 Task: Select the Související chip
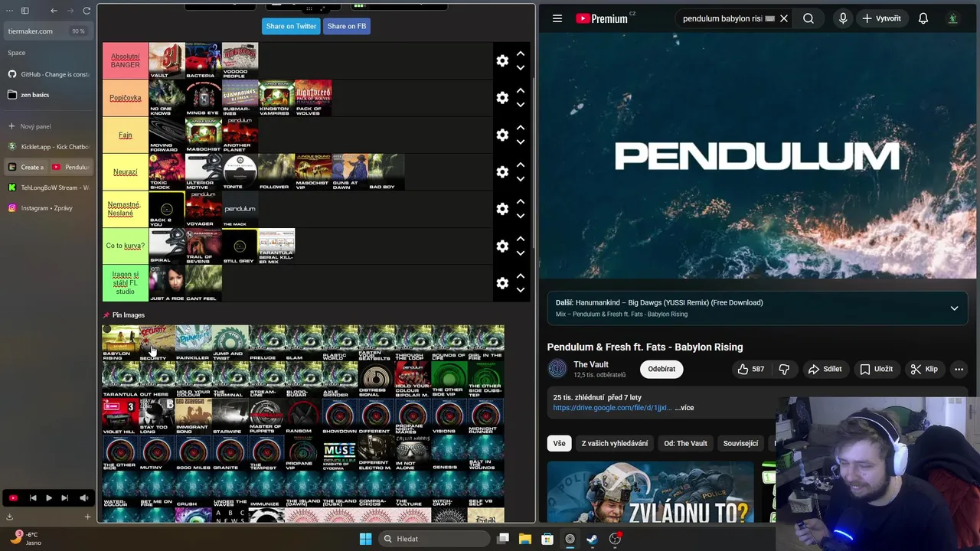click(740, 443)
